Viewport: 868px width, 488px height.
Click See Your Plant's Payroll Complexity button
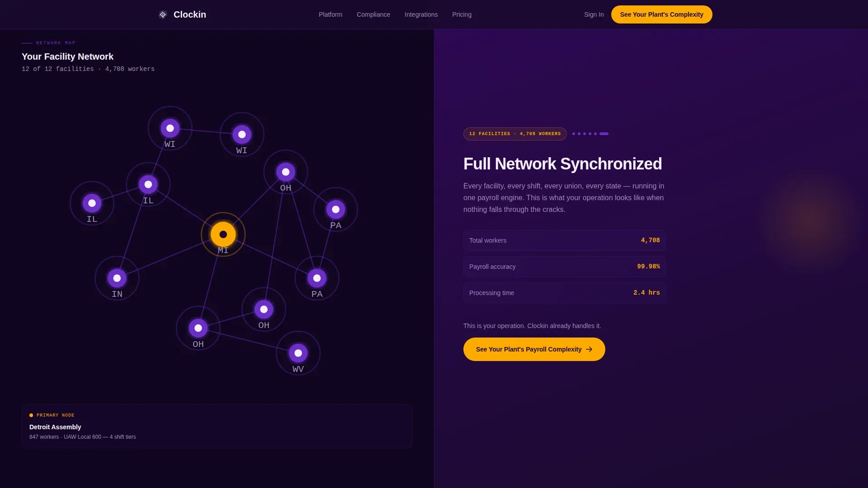534,349
